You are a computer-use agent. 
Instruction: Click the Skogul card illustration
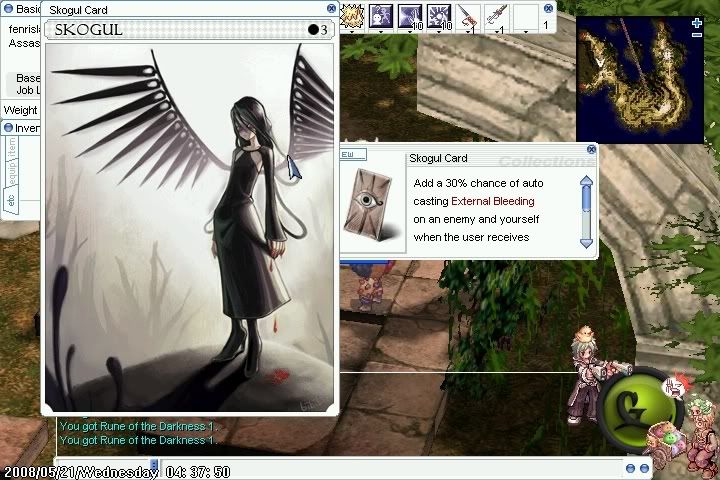coord(190,227)
